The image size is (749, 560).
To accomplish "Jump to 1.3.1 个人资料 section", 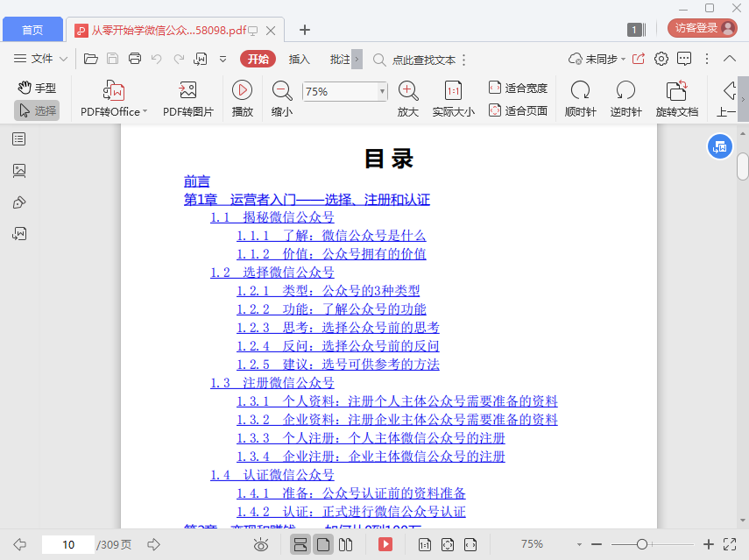I will (397, 401).
